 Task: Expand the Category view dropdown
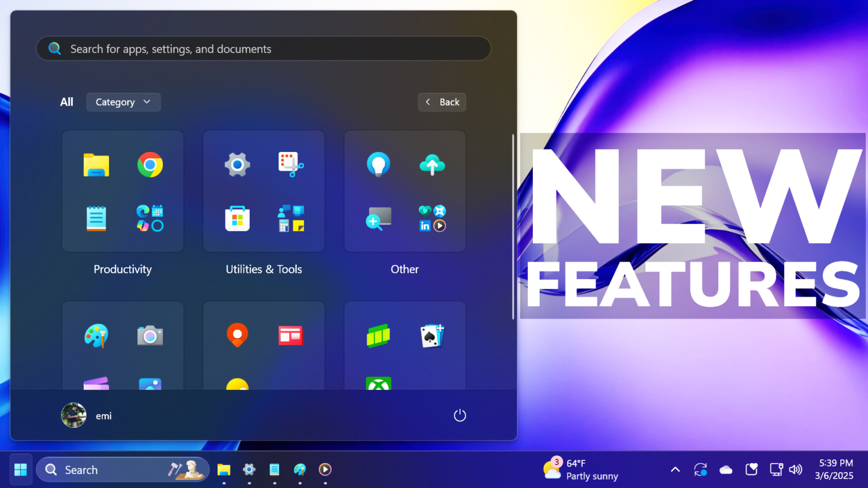123,102
